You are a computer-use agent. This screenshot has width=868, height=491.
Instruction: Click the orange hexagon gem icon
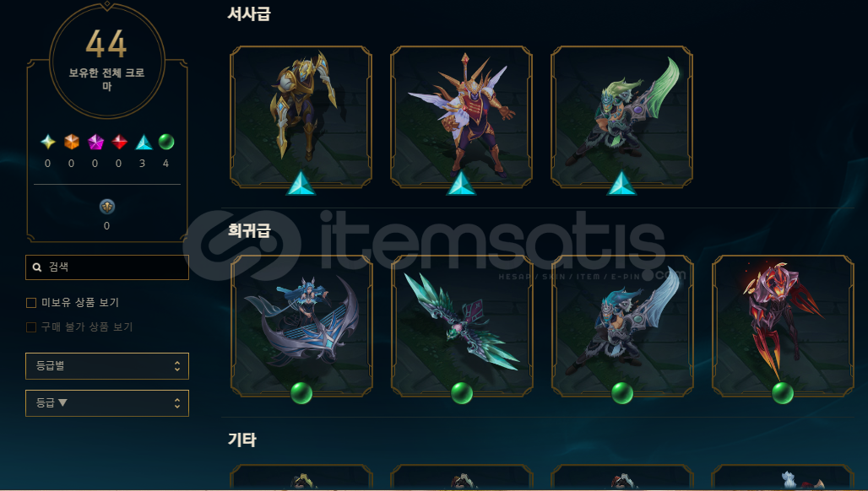pos(72,142)
